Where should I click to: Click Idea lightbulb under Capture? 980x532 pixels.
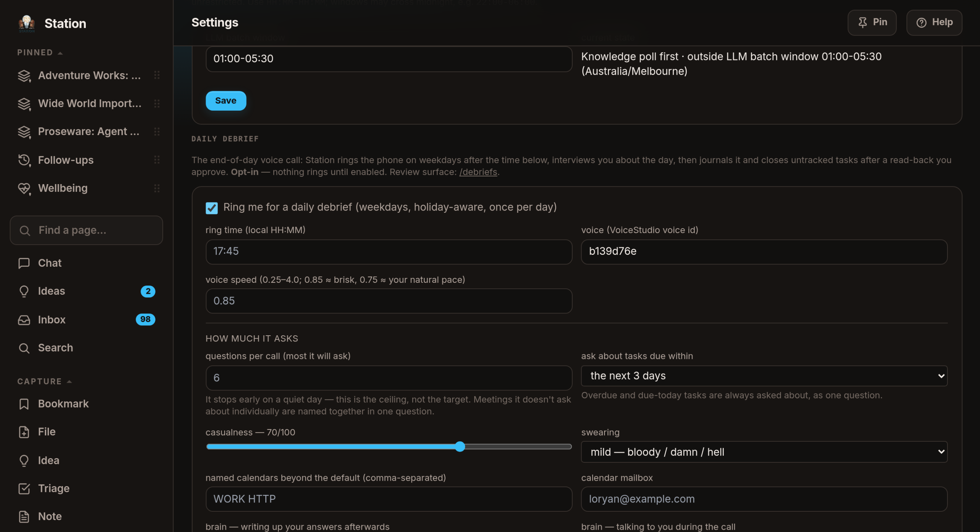coord(24,460)
